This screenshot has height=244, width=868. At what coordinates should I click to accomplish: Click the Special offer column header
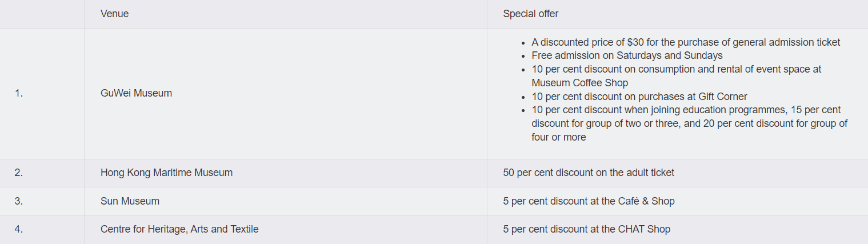pyautogui.click(x=530, y=14)
